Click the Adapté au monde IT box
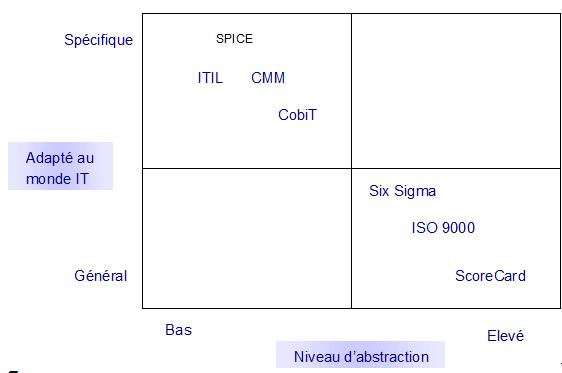 coord(61,166)
